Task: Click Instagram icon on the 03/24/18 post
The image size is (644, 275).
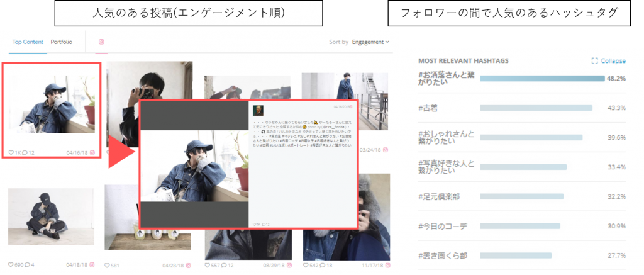Action: (386, 150)
